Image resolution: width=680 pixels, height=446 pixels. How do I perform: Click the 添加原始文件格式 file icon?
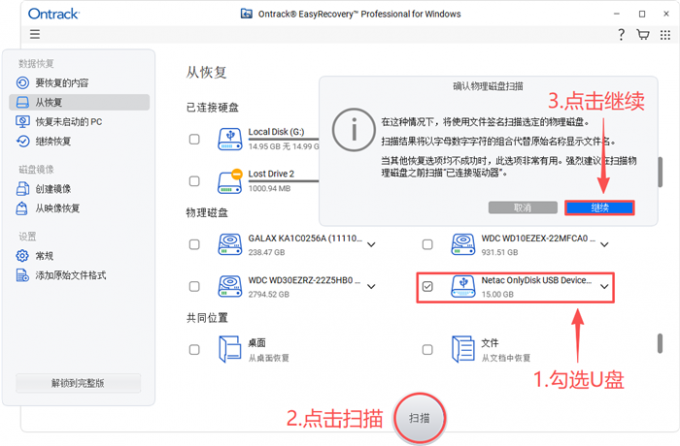[22, 275]
